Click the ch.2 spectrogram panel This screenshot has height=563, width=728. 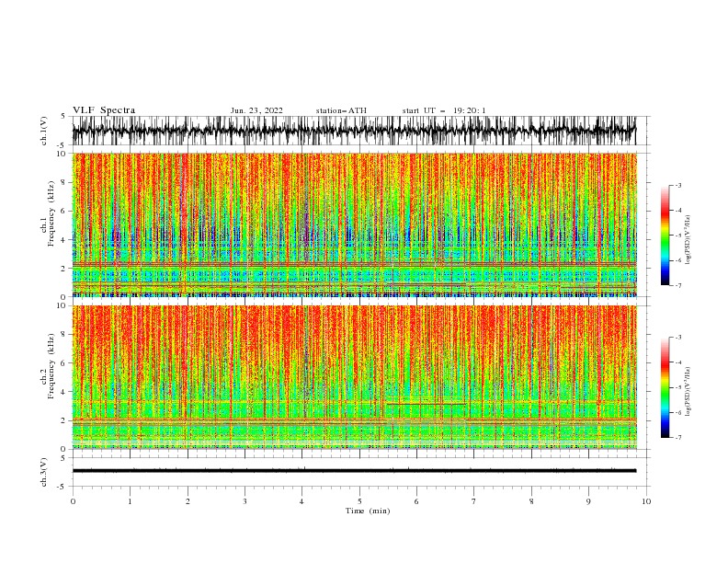coord(354,377)
